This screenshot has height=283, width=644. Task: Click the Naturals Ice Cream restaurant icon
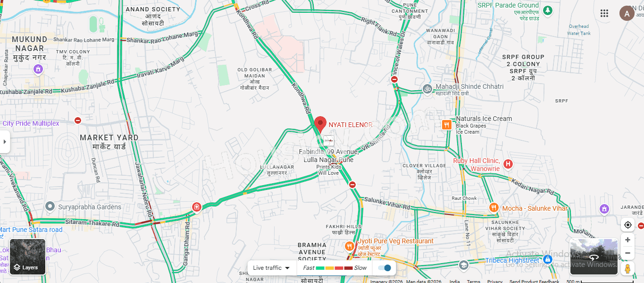[447, 125]
